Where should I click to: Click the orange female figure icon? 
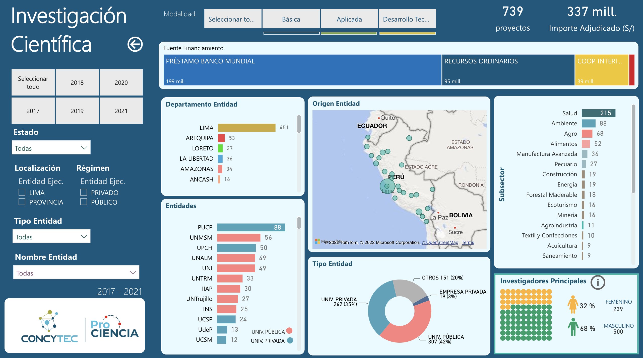[x=573, y=304]
